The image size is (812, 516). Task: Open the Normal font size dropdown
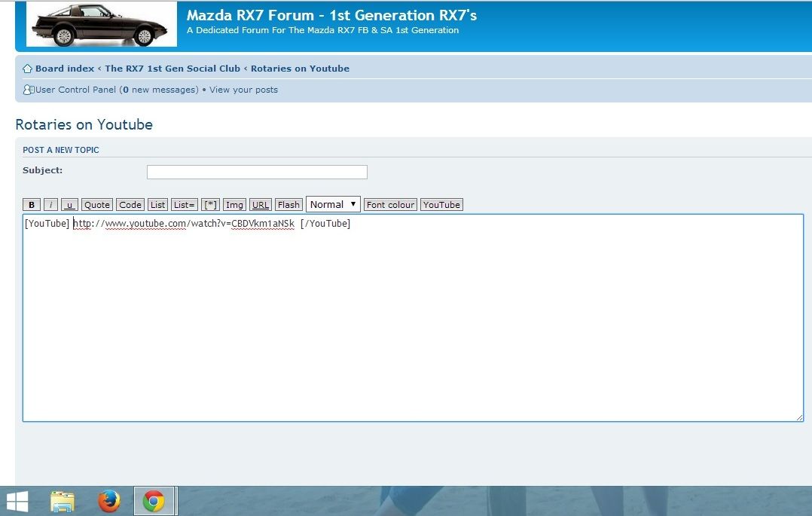[333, 204]
